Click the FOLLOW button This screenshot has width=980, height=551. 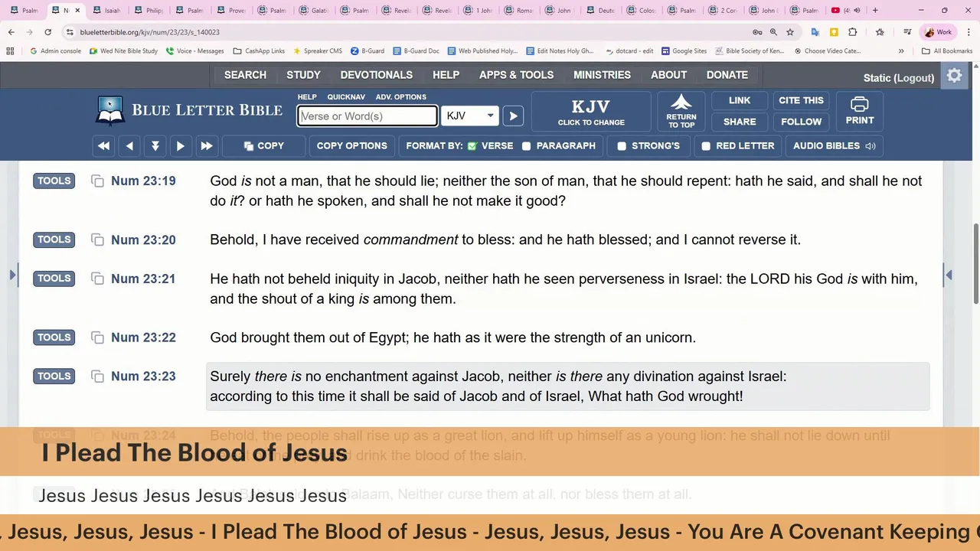[x=801, y=122]
